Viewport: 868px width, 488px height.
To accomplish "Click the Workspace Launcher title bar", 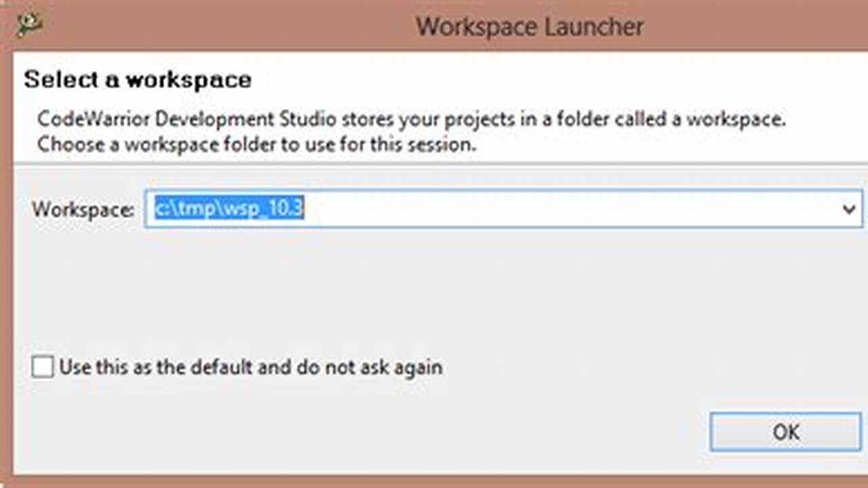I will click(x=529, y=26).
